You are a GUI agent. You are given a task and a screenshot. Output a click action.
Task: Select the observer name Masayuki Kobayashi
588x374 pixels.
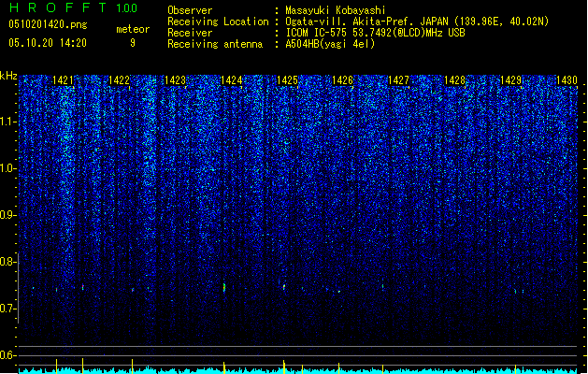336,10
